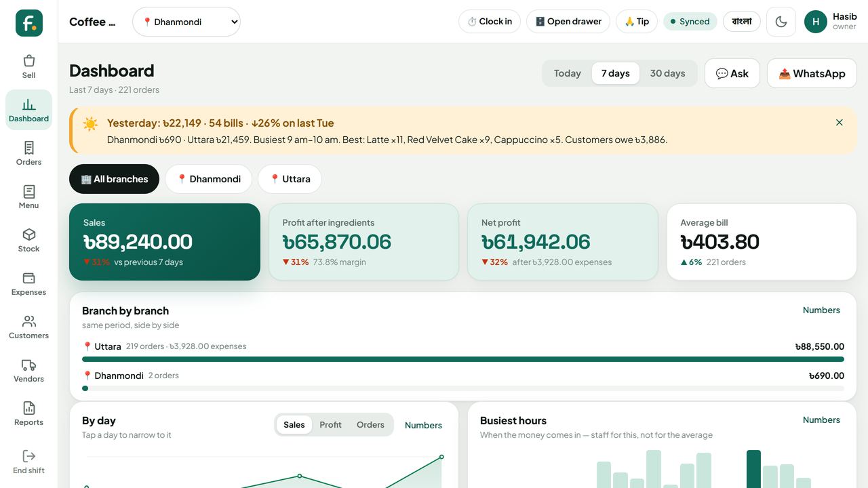868x488 pixels.
Task: Switch By day chart to Sales
Action: 294,425
